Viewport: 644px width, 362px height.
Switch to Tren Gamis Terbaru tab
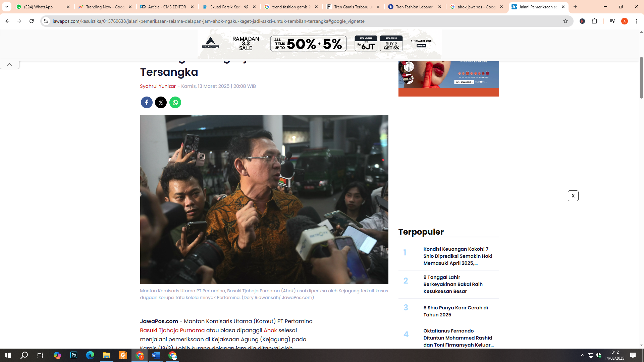[x=352, y=7]
